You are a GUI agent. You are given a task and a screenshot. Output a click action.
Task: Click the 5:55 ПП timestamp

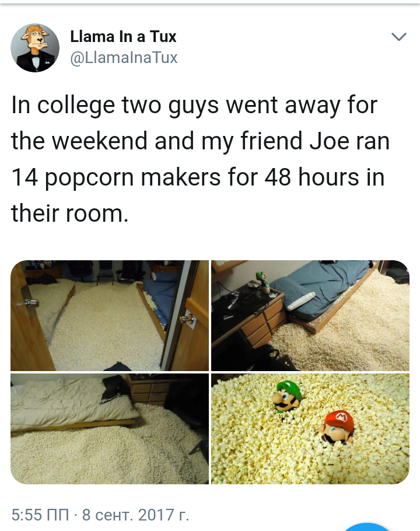40,515
